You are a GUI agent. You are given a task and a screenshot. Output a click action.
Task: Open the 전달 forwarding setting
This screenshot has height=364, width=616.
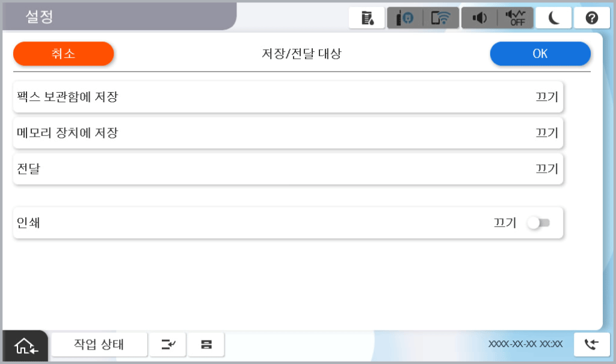point(288,168)
